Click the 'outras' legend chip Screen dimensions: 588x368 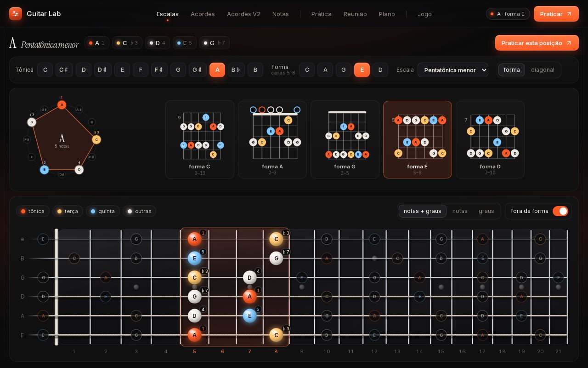tap(140, 211)
